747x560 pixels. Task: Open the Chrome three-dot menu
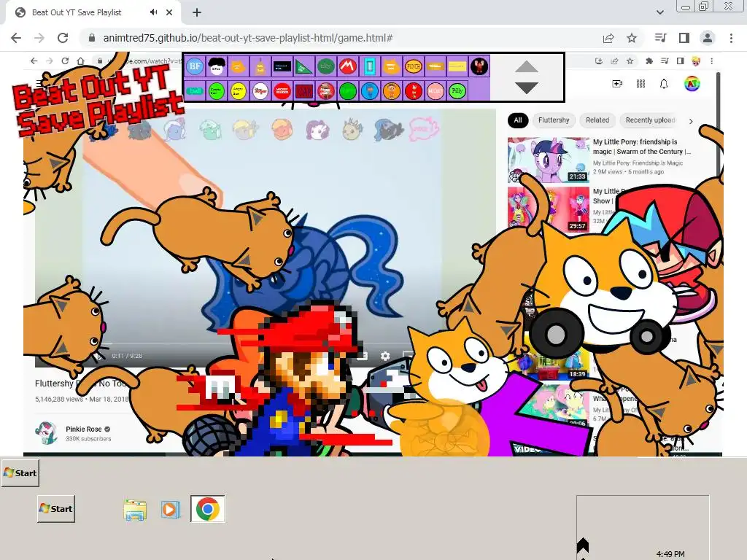click(x=731, y=38)
